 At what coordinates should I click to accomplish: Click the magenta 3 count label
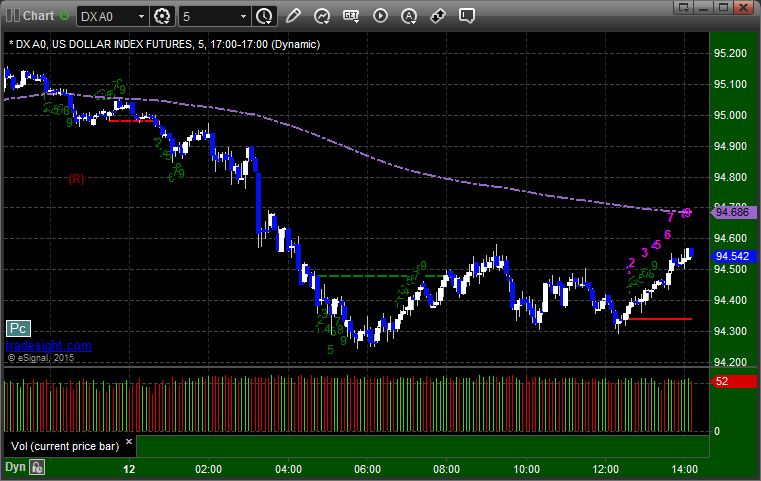[x=645, y=252]
